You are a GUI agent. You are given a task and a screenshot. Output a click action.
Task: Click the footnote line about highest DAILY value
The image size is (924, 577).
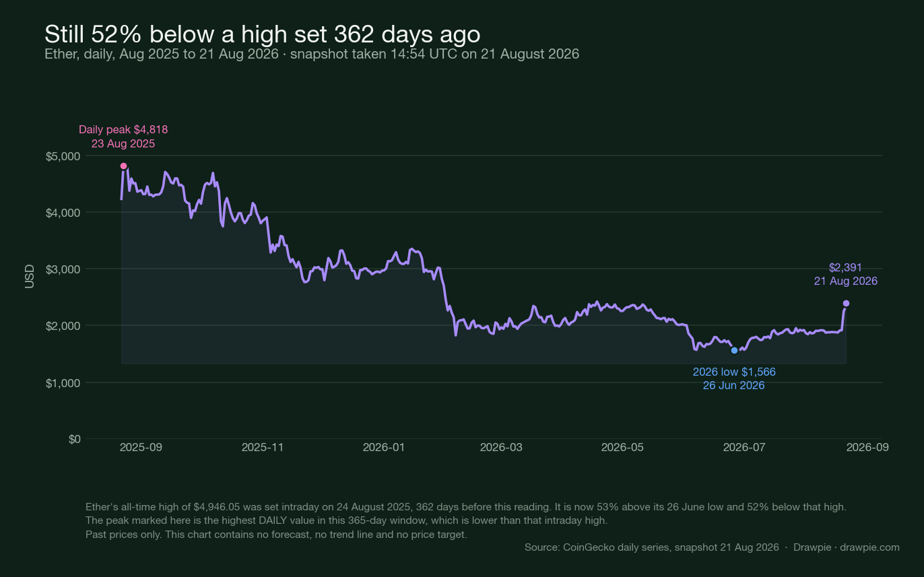347,520
